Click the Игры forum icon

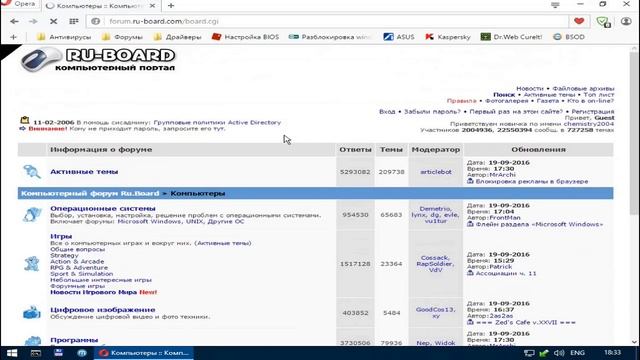click(32, 264)
